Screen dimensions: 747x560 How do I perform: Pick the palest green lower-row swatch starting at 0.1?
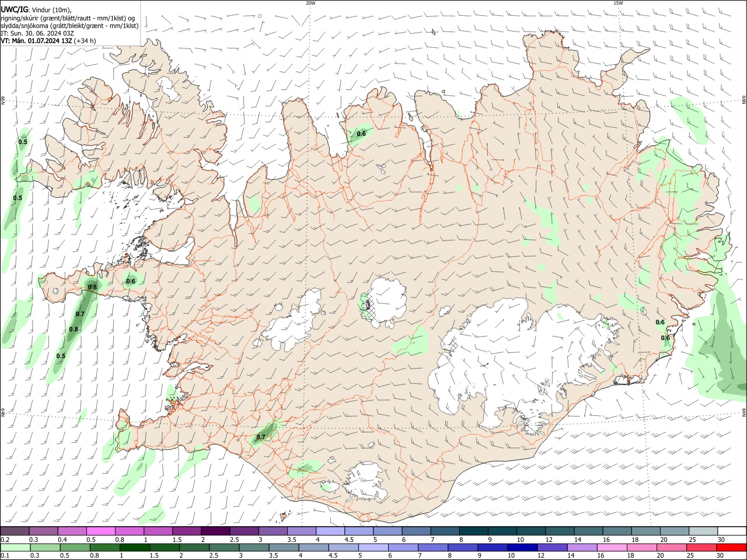pyautogui.click(x=15, y=547)
